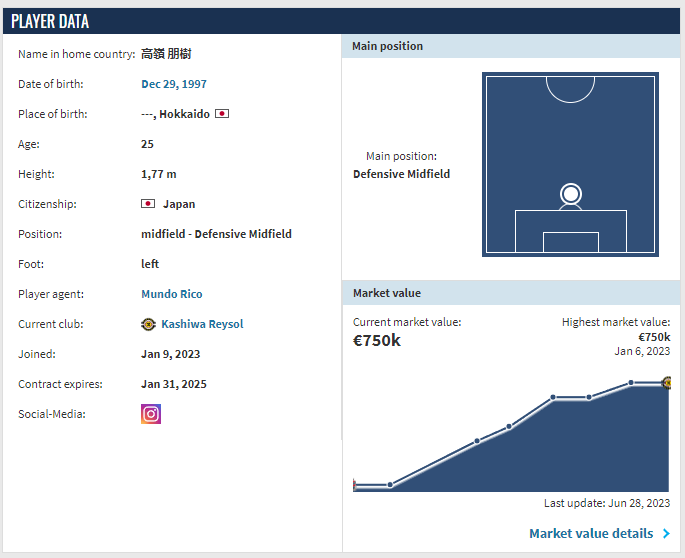Click the Kashiwa Reysol club crest icon
Screen dimensions: 685x558
coord(149,324)
